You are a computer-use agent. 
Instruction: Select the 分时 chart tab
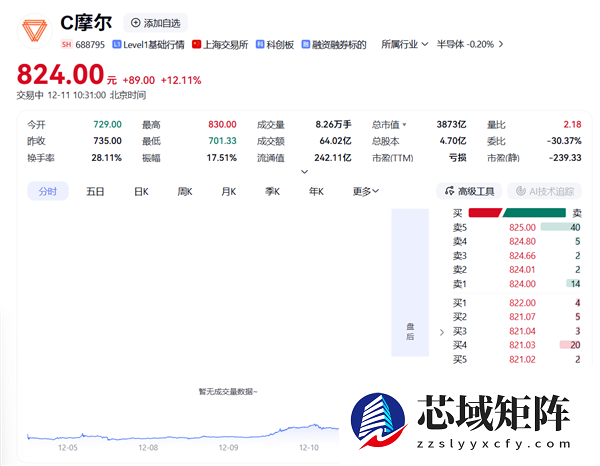(x=48, y=191)
